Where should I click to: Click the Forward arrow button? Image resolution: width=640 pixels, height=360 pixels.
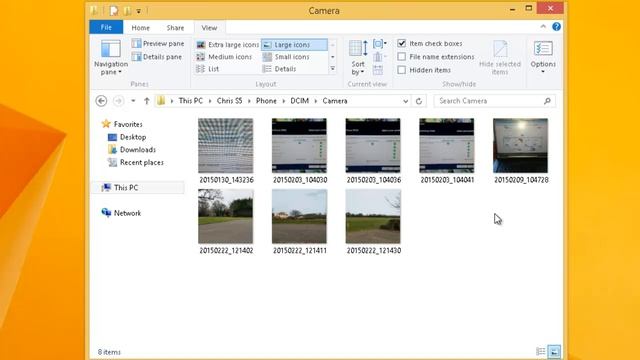tap(118, 101)
